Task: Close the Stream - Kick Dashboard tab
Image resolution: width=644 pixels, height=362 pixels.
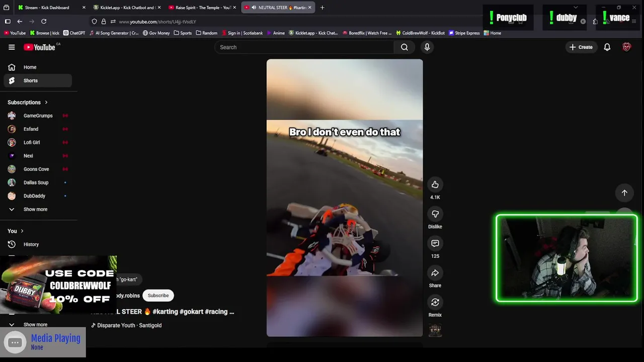Action: [84, 8]
